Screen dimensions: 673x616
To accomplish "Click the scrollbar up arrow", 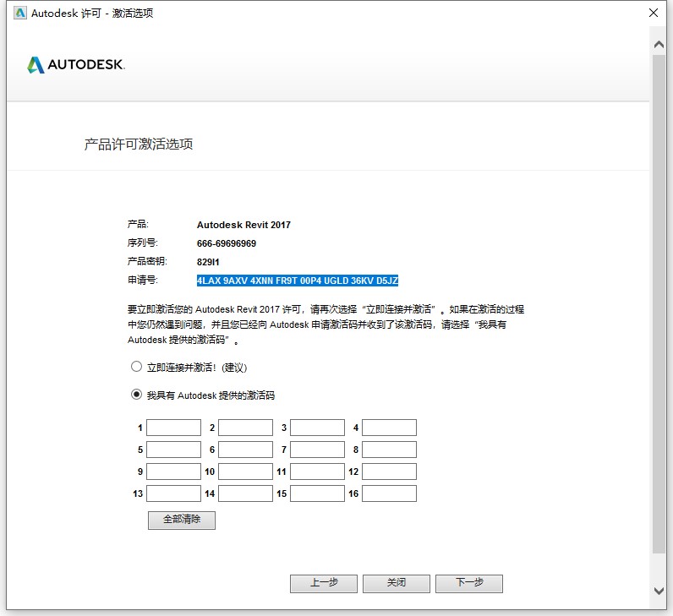I will point(659,42).
